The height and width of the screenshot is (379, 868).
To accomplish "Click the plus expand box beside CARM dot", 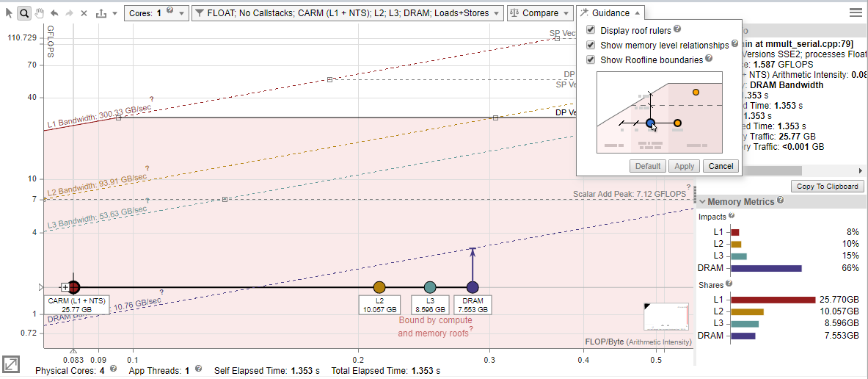I will [x=65, y=288].
